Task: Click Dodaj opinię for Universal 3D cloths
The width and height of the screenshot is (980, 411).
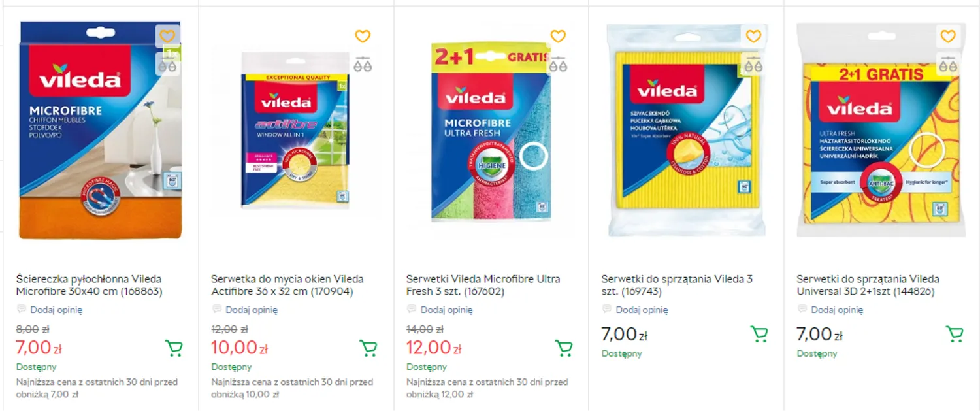Action: pos(837,310)
